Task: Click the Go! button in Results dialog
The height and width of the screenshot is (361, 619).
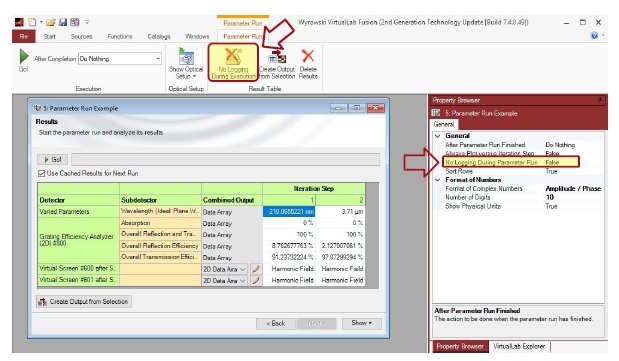Action: [53, 160]
